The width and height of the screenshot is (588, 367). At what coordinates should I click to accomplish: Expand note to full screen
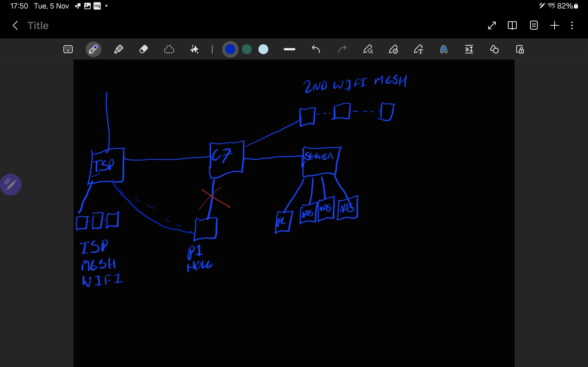pos(492,25)
